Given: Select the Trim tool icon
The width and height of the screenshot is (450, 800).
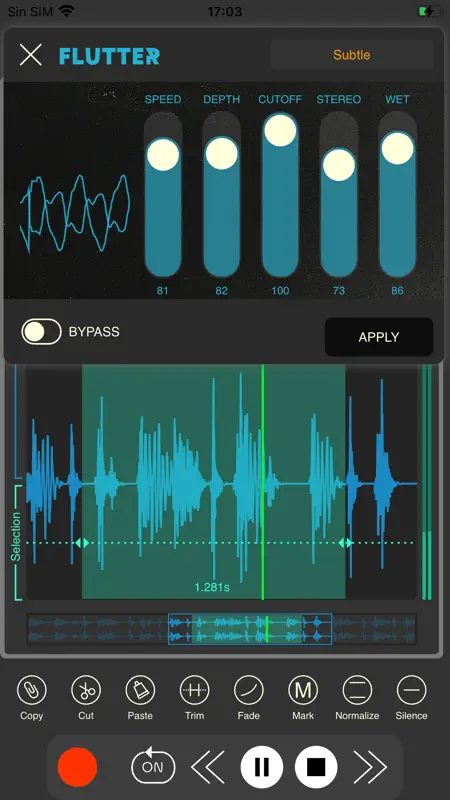Looking at the screenshot, I should pyautogui.click(x=194, y=690).
